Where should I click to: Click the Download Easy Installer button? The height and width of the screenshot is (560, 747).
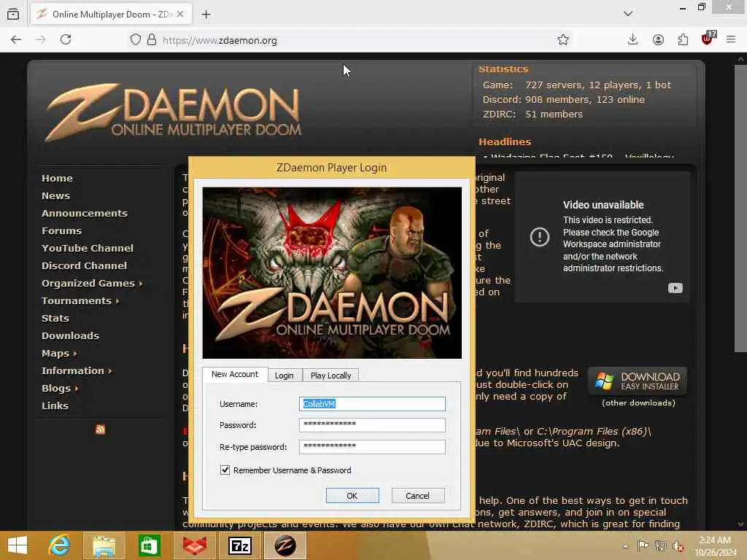[x=638, y=381]
